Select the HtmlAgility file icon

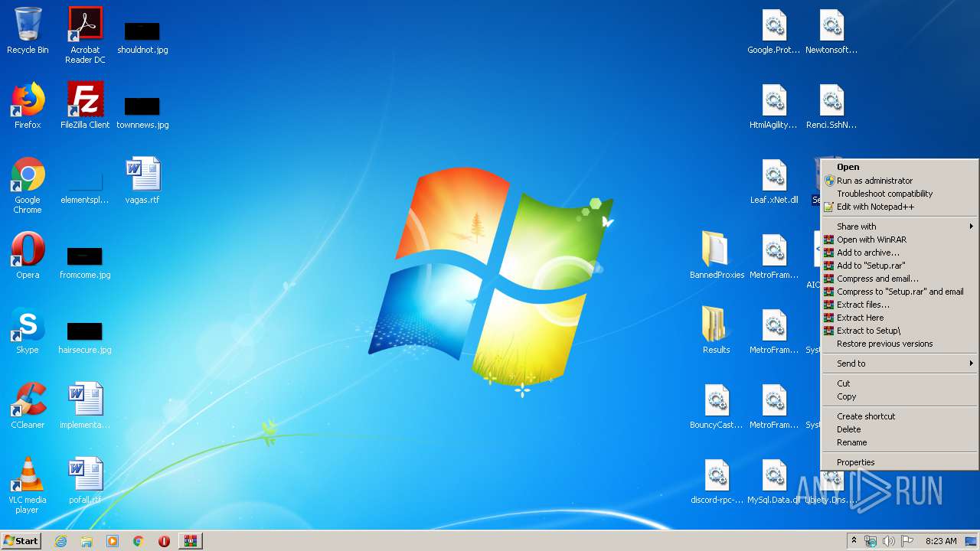point(774,106)
